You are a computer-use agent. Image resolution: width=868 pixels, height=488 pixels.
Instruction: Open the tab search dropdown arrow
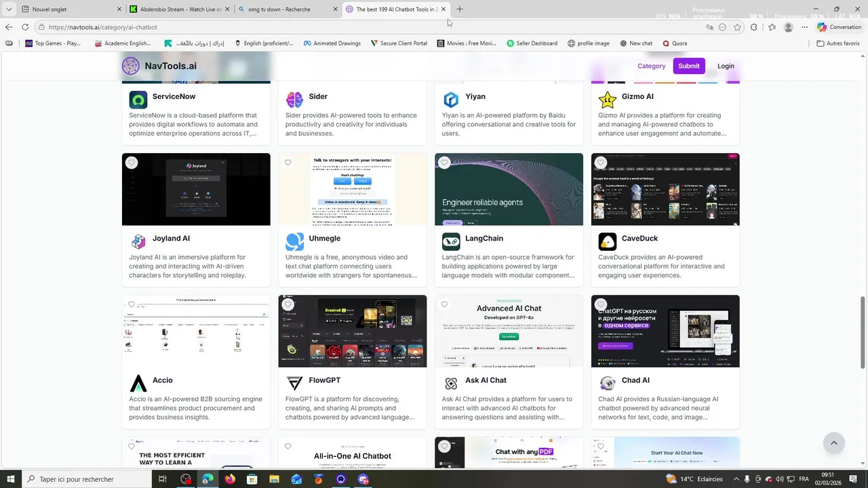(9, 9)
